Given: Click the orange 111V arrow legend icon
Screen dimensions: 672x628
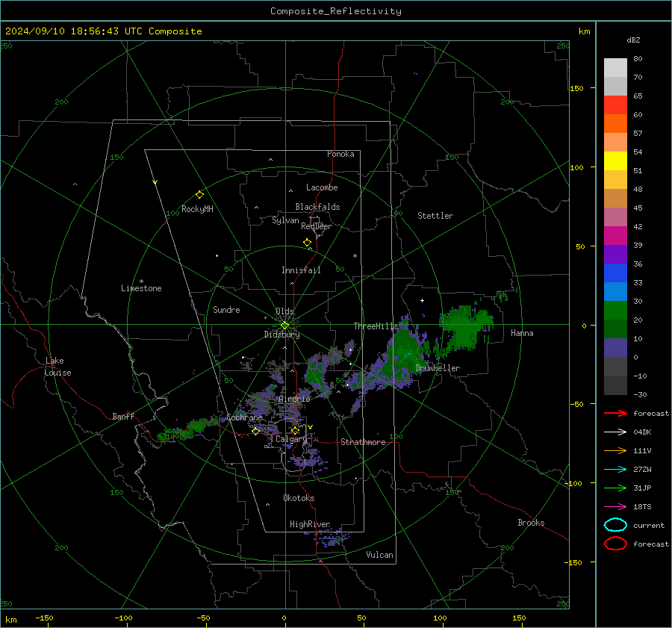Looking at the screenshot, I should coord(615,450).
